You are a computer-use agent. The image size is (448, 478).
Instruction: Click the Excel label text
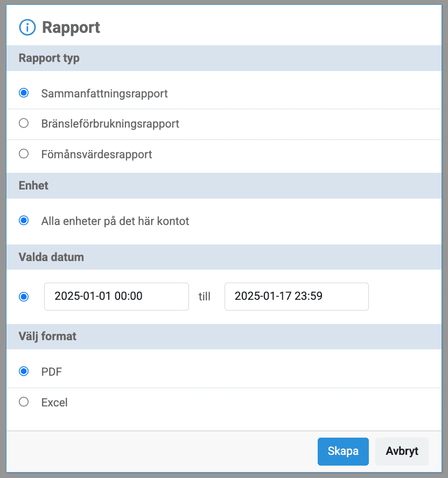click(x=54, y=402)
